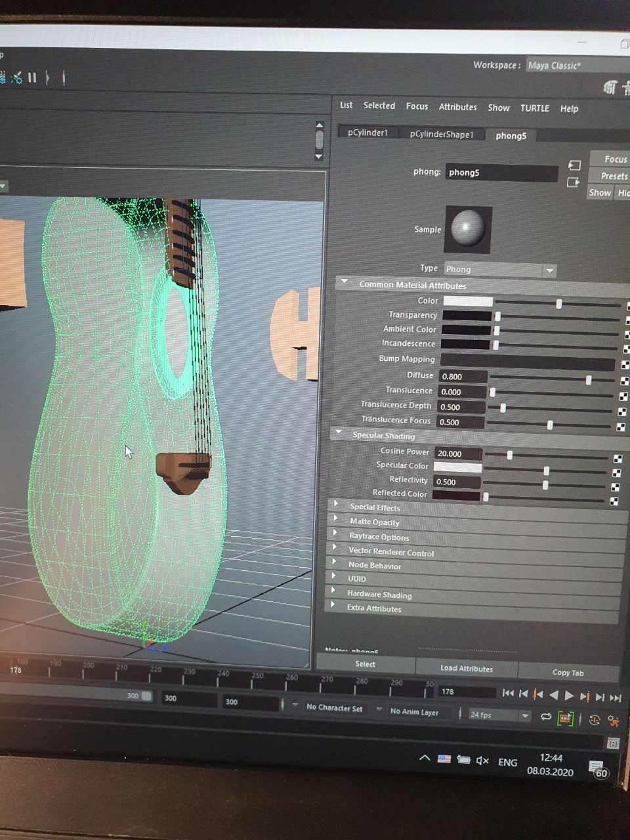The height and width of the screenshot is (840, 630).
Task: Click the Color swatch
Action: pyautogui.click(x=467, y=301)
